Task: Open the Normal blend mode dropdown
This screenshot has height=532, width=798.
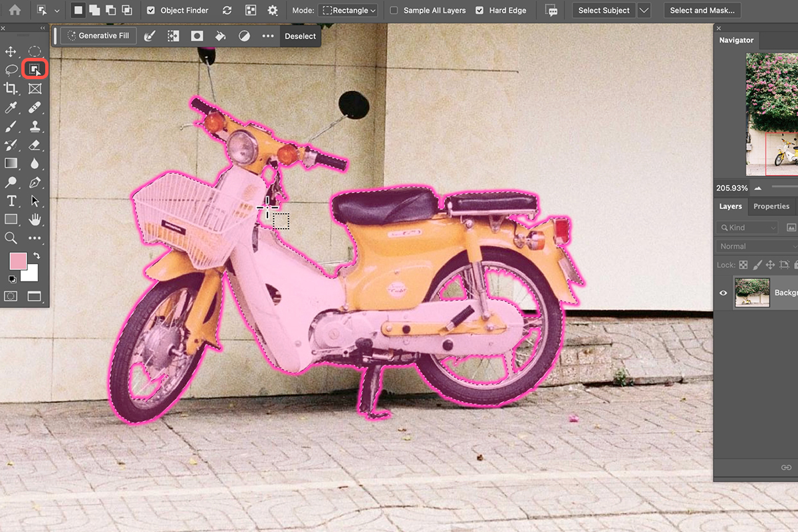Action: 757,246
